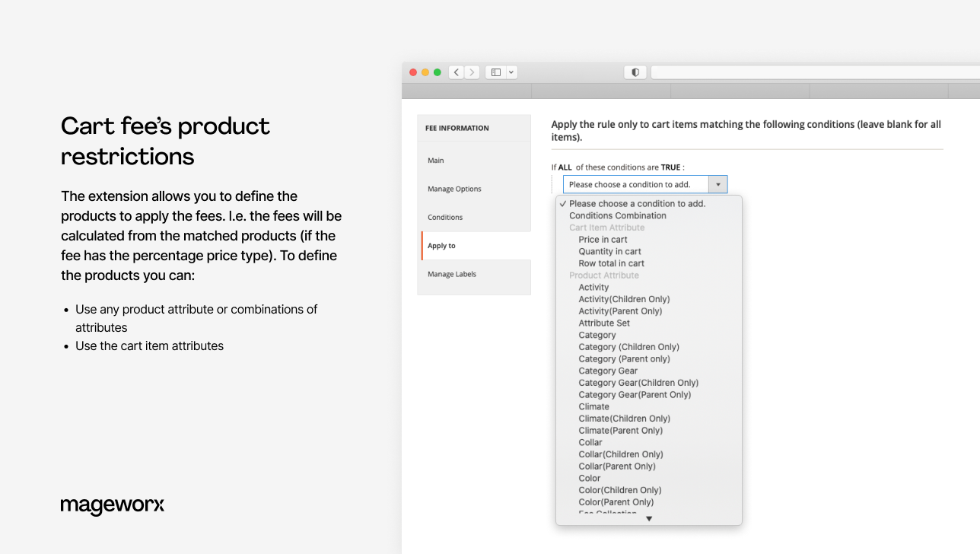Select Quantity in cart condition

click(609, 251)
